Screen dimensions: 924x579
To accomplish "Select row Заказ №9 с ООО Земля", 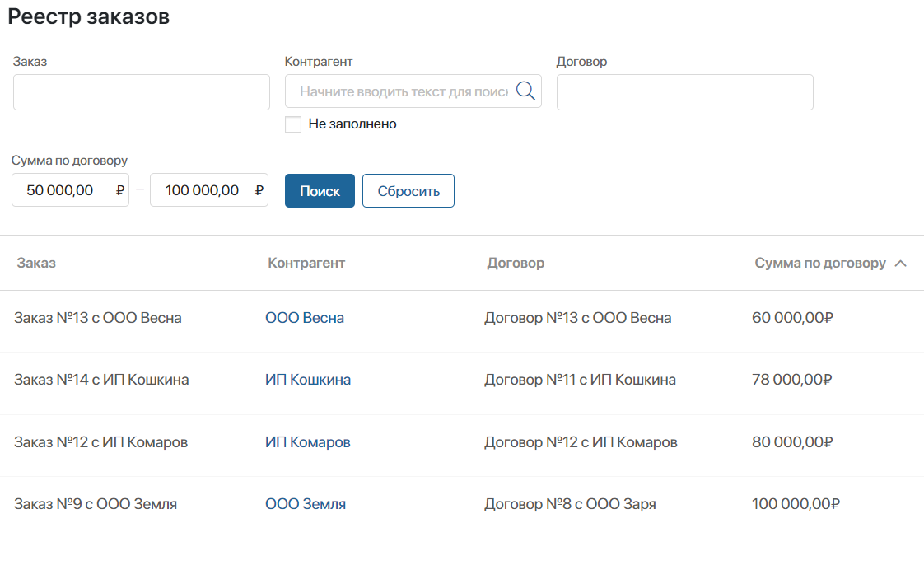I will [x=462, y=507].
